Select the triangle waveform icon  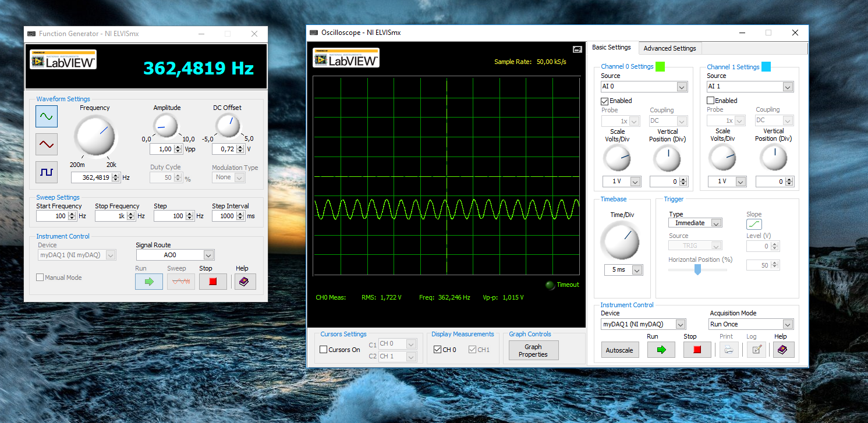46,143
